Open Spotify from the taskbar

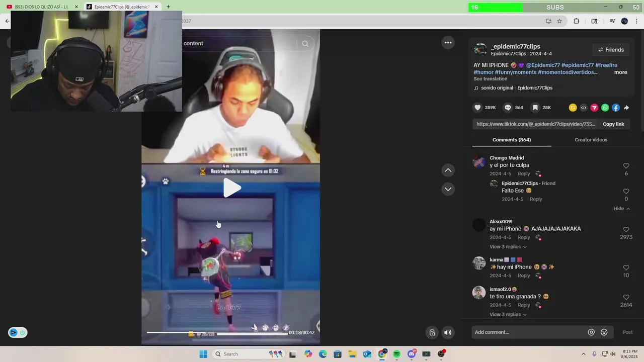[396, 354]
